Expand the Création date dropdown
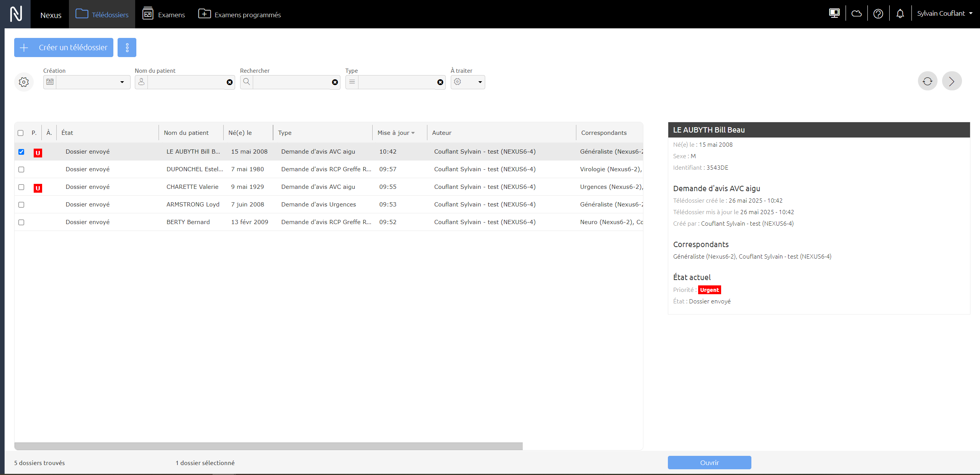This screenshot has width=980, height=475. [122, 82]
